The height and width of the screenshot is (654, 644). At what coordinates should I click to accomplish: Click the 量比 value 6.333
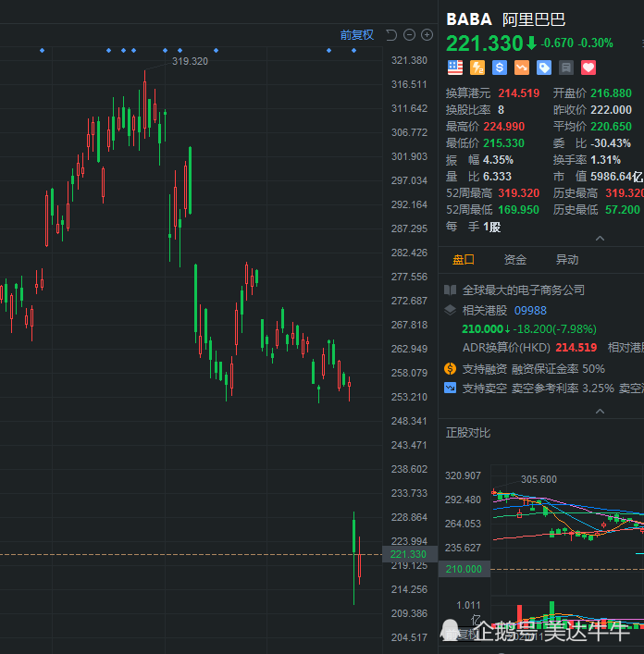(497, 177)
